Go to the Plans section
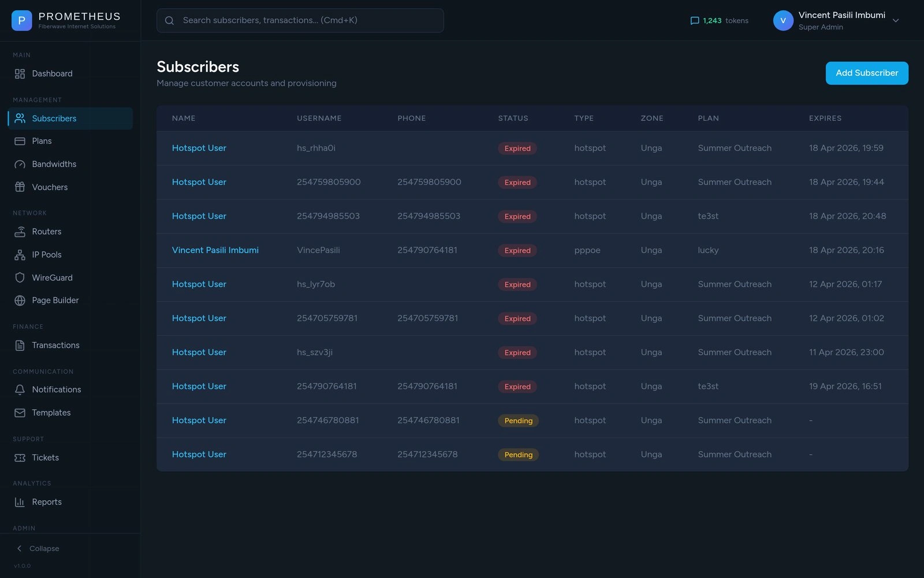Screen dimensions: 924x578 click(70, 141)
